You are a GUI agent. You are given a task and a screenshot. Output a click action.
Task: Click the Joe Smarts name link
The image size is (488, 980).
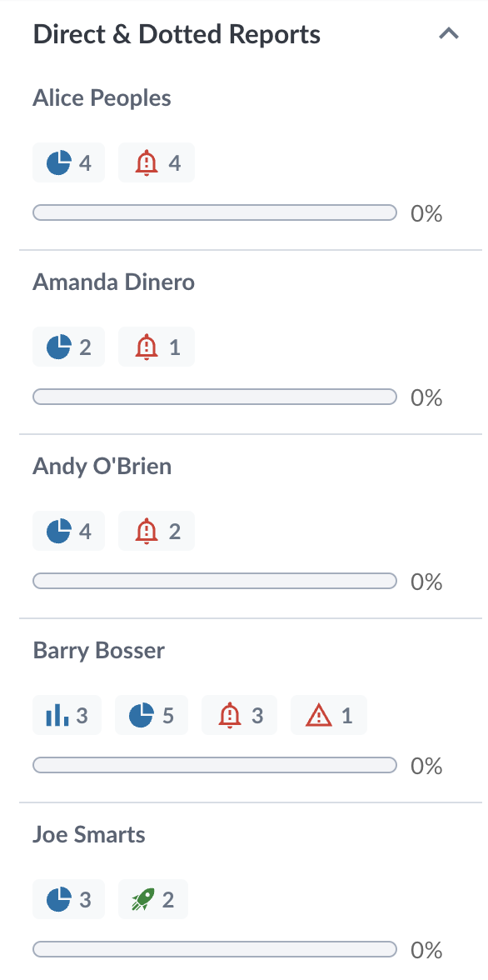pyautogui.click(x=89, y=834)
